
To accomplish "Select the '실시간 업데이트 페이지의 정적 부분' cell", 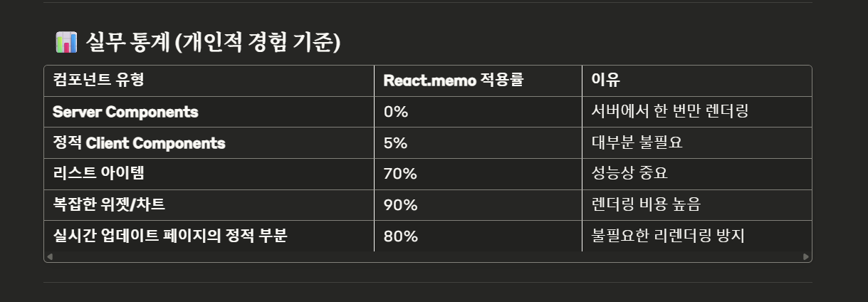I will tap(209, 236).
